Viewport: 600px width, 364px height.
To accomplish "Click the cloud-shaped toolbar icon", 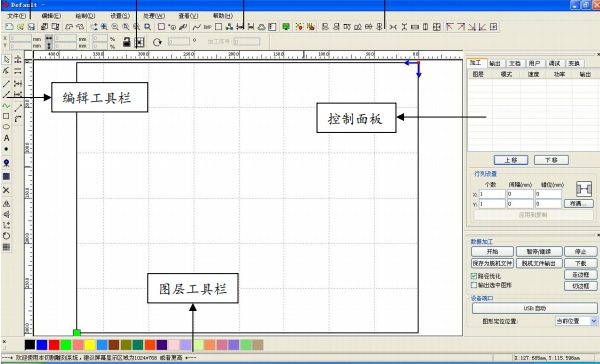I will coord(261,27).
